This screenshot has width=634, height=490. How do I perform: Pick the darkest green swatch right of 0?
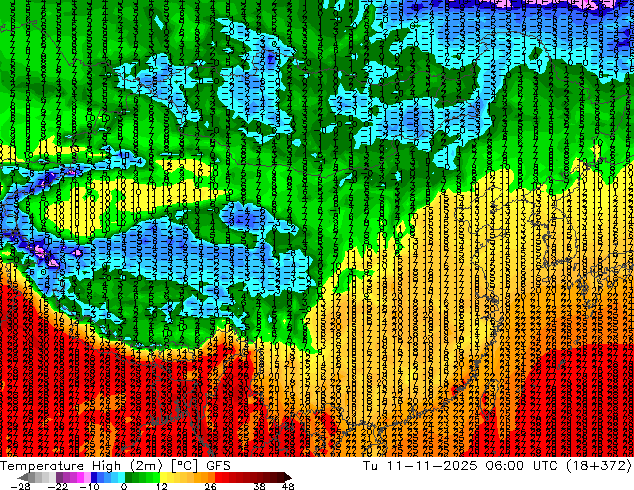[x=129, y=477]
